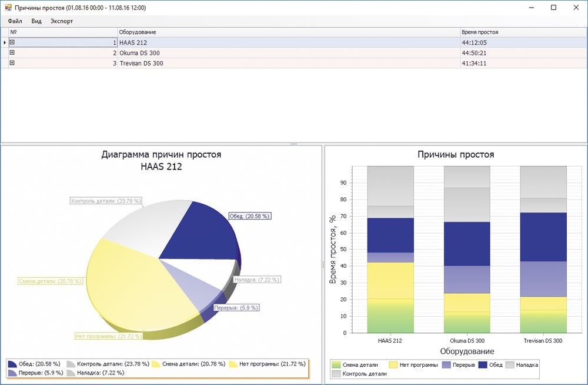Click the horizontal splitter grip between panels

pyautogui.click(x=293, y=144)
